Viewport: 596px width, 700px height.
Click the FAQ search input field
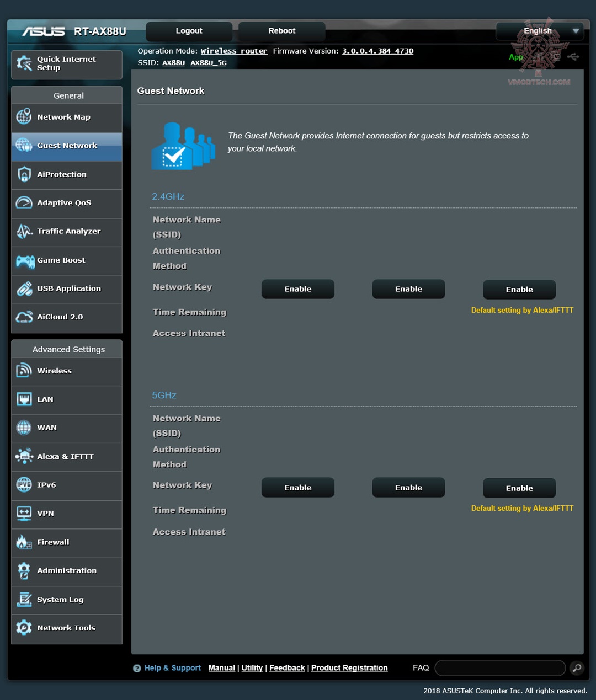[500, 668]
